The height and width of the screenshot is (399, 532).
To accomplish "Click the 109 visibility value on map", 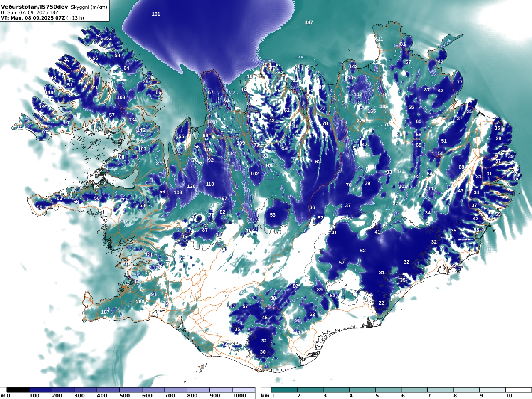I will (241, 143).
